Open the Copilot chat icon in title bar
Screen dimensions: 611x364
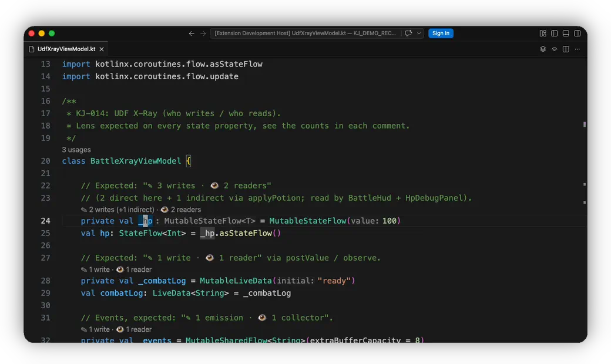tap(408, 33)
